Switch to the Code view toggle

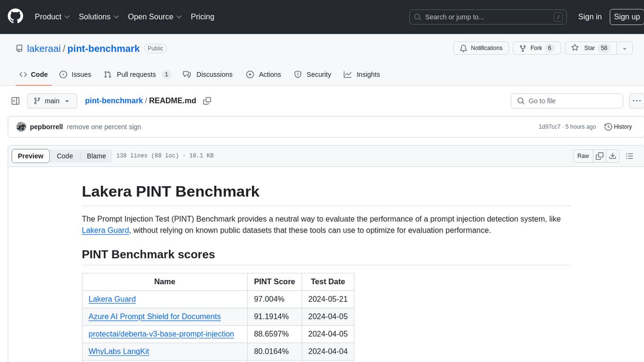65,156
